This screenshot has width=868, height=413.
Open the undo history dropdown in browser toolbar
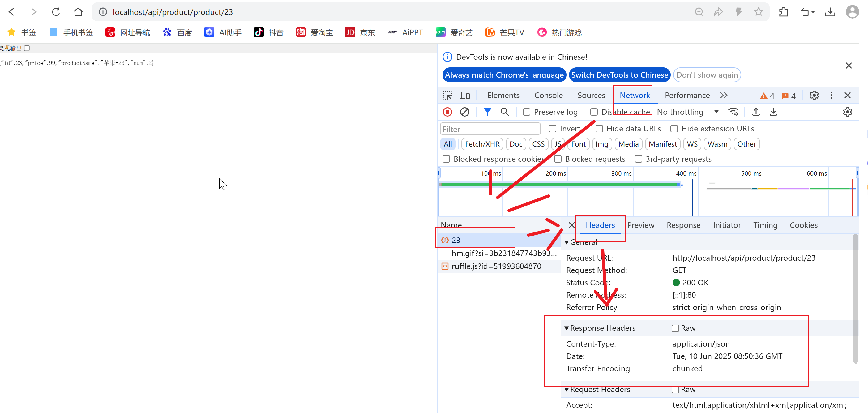[x=807, y=12]
